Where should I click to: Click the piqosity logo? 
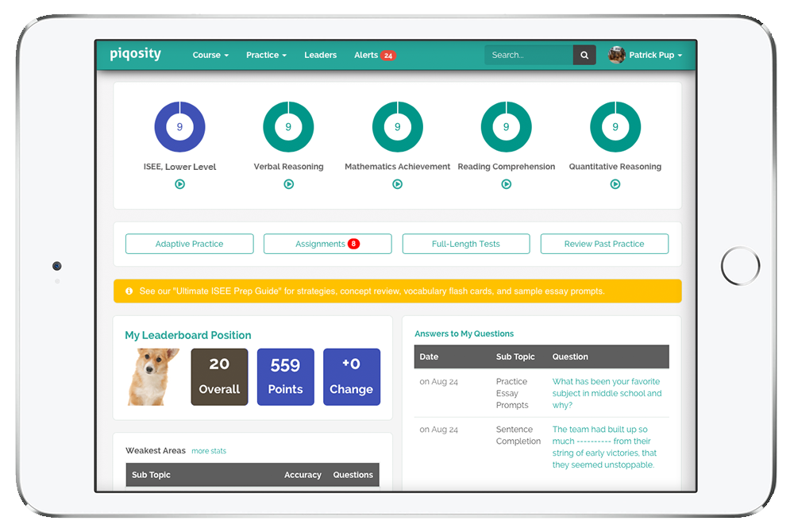pyautogui.click(x=135, y=55)
